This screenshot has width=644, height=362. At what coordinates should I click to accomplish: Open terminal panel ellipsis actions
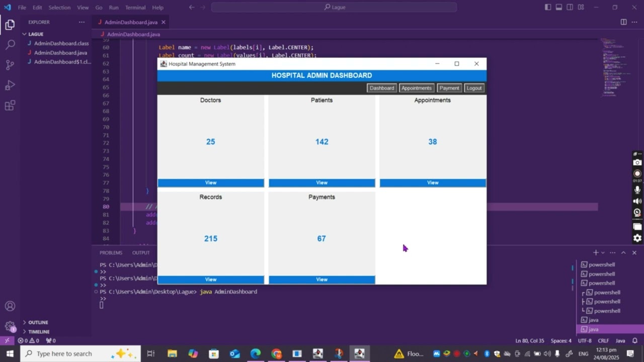[x=612, y=252]
